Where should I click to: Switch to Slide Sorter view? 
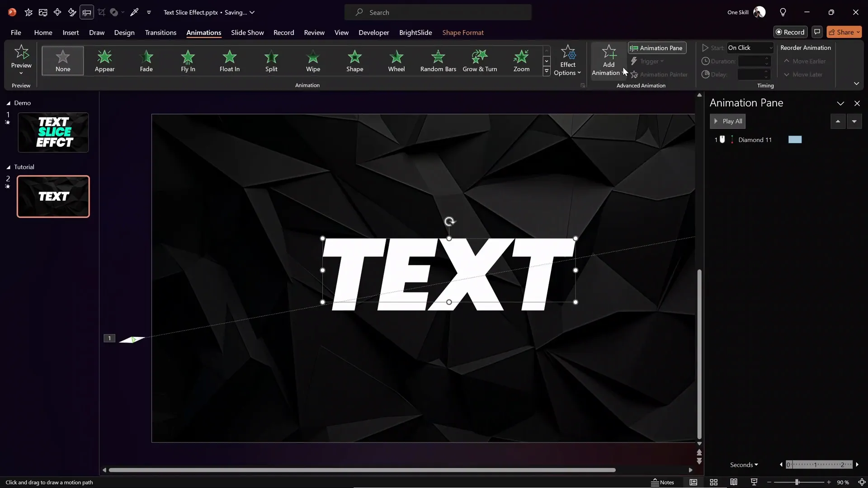(714, 482)
